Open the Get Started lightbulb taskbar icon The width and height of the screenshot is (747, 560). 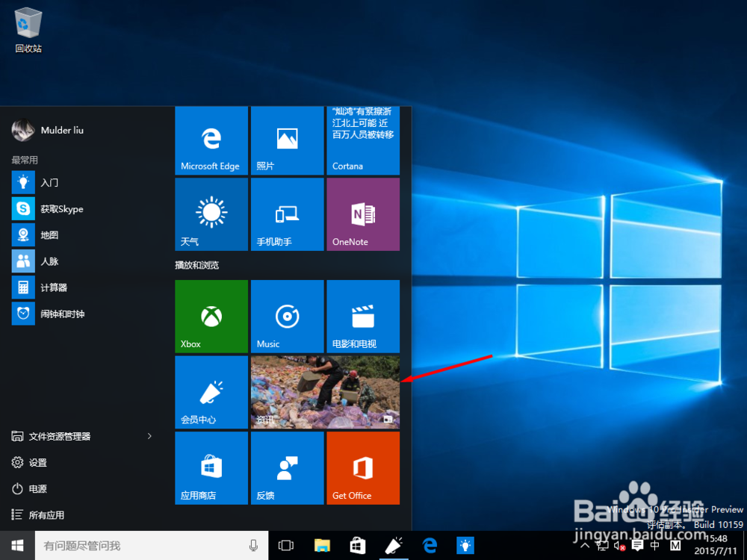[x=465, y=545]
